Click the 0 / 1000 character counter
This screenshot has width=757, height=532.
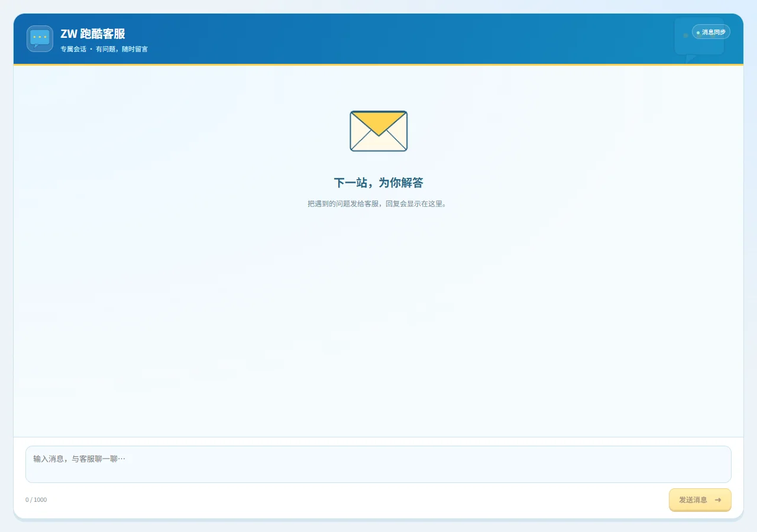click(36, 500)
